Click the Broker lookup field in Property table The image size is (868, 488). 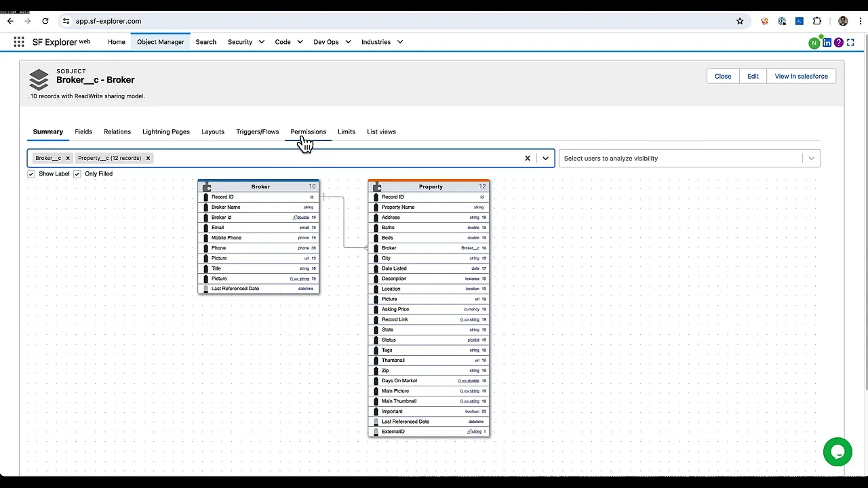pos(429,248)
